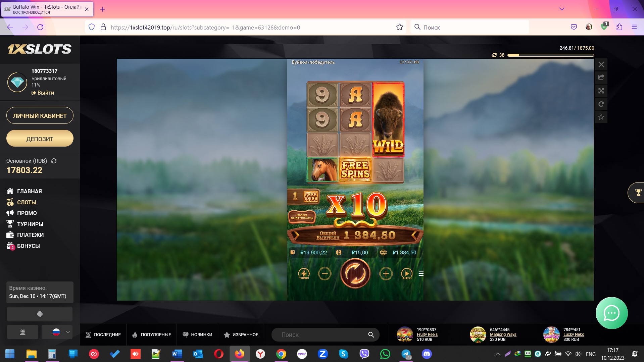The width and height of the screenshot is (644, 362).
Task: Buy the bonus round feature
Action: [x=302, y=217]
